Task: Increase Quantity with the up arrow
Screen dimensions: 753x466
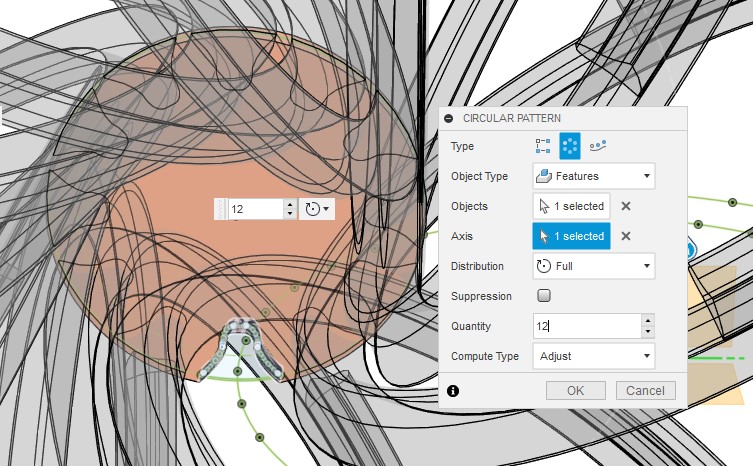Action: (x=648, y=320)
